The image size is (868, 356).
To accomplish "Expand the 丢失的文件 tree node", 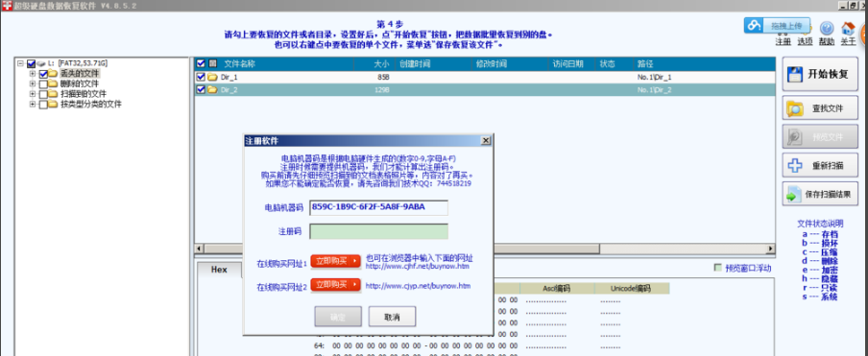I will [x=32, y=74].
